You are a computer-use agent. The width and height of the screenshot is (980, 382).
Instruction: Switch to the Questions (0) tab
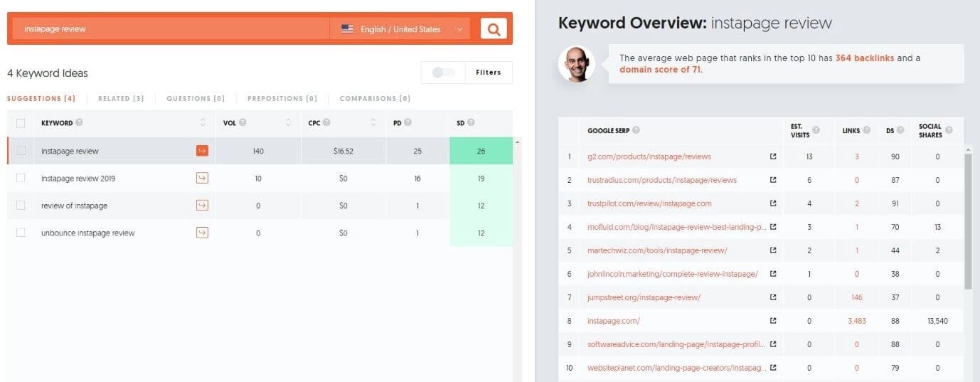click(x=196, y=98)
